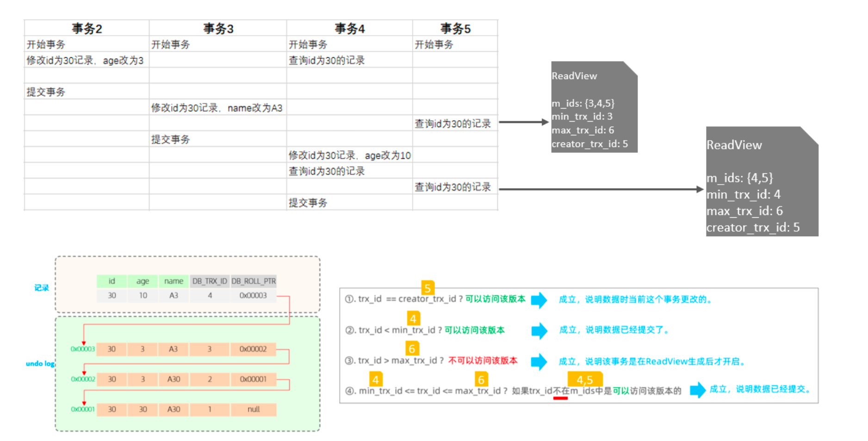Click the cell 'age改为10' modification in 事务4
The image size is (868, 441).
click(x=349, y=155)
